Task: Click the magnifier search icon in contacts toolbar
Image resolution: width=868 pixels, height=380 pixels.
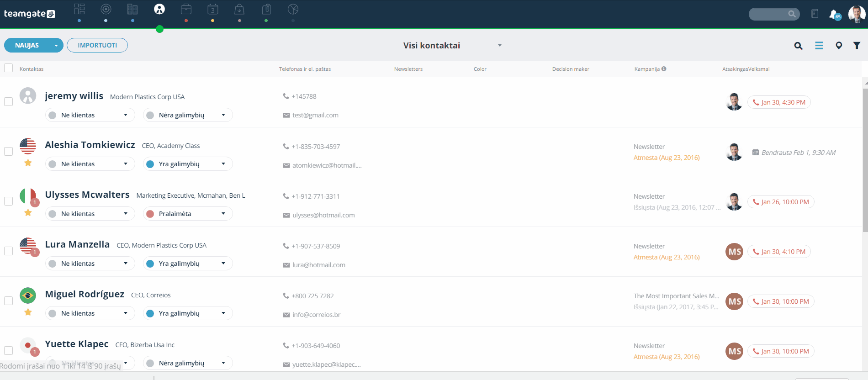Action: click(799, 46)
